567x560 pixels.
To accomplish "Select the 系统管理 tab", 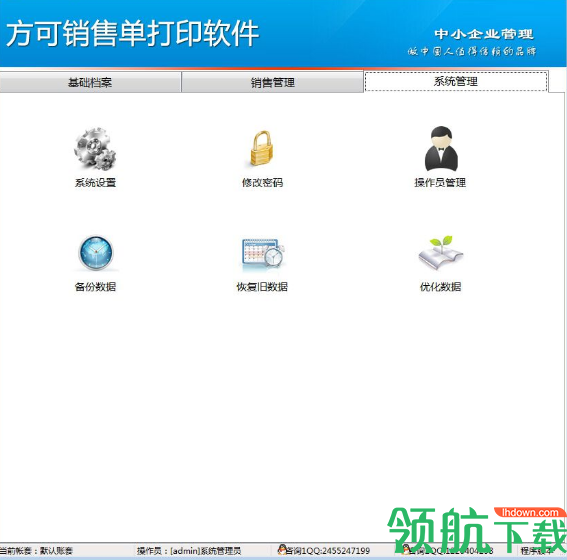I will click(x=456, y=81).
